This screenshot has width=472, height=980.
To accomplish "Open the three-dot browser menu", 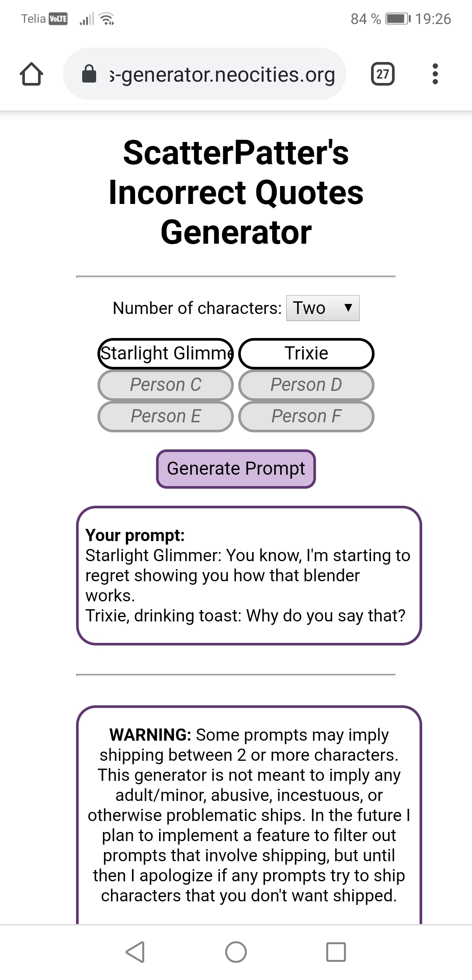I will click(435, 74).
